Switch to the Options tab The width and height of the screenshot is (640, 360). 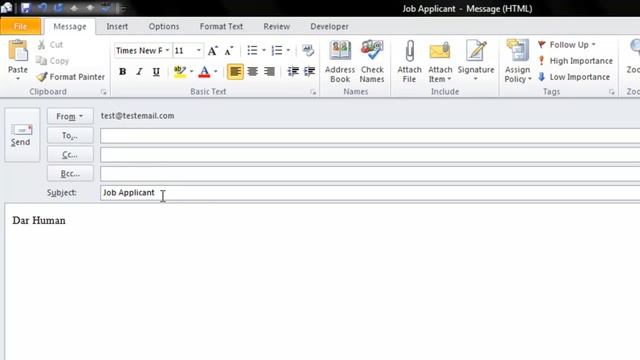[164, 27]
